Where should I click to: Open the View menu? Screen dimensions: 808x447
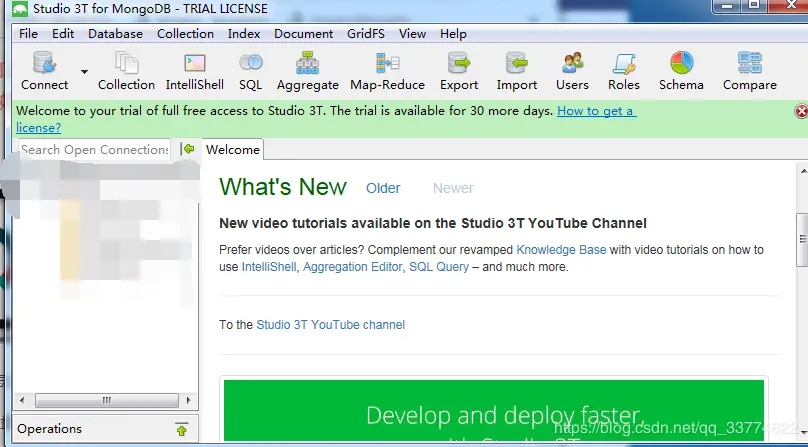(x=412, y=34)
